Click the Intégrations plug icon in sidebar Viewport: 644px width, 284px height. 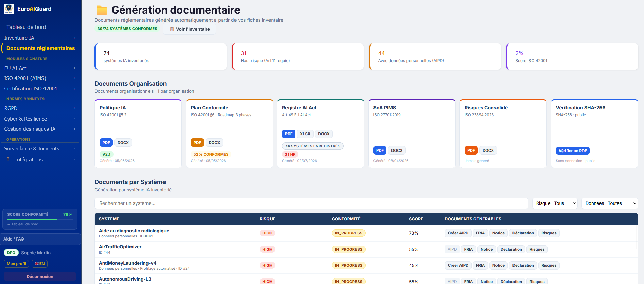tap(8, 159)
